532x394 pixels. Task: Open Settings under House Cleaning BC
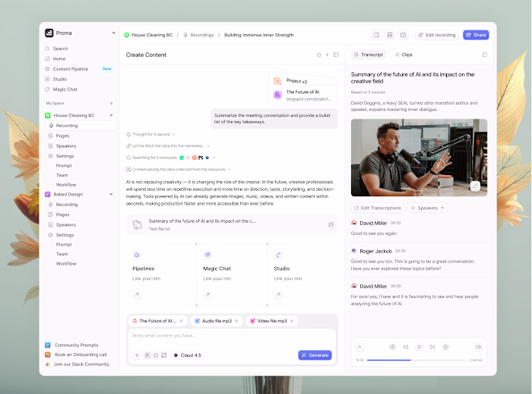pyautogui.click(x=61, y=156)
